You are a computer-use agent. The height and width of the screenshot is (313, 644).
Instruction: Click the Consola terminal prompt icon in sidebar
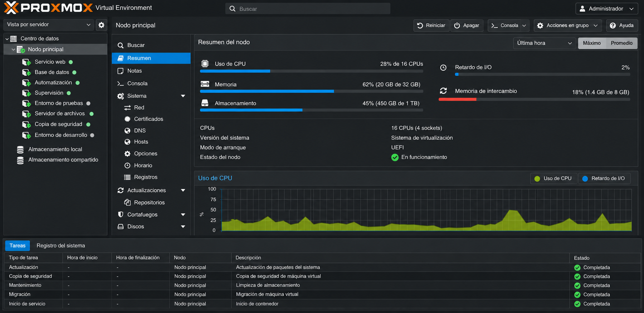point(121,83)
